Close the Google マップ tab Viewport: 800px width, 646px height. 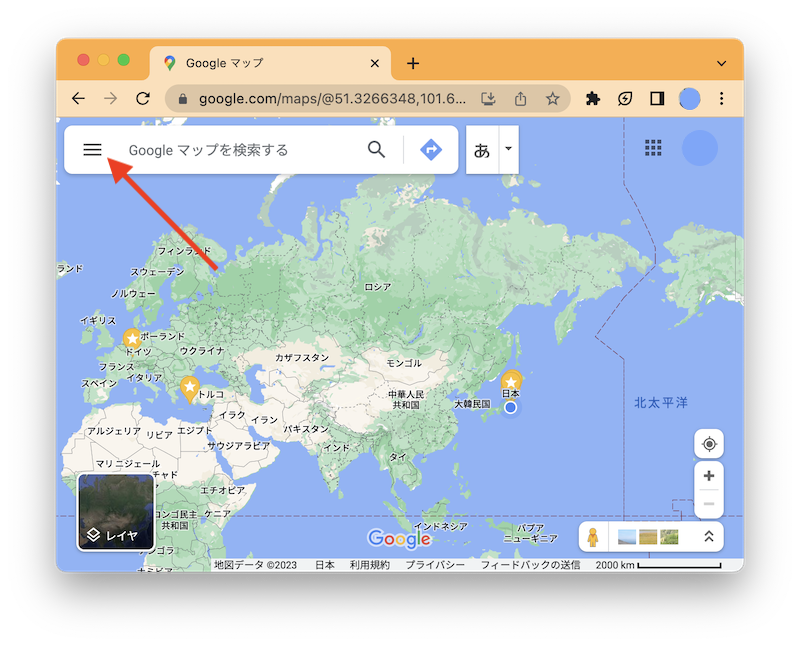(x=374, y=63)
